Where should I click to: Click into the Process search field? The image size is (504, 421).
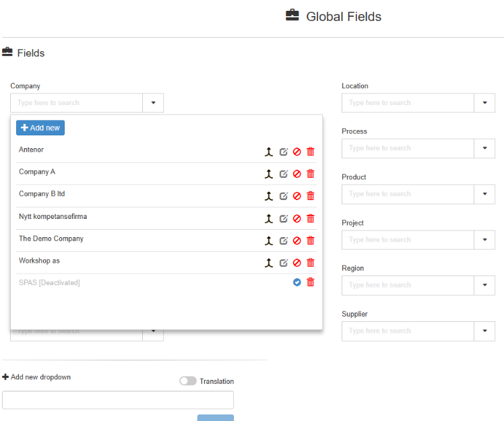408,148
